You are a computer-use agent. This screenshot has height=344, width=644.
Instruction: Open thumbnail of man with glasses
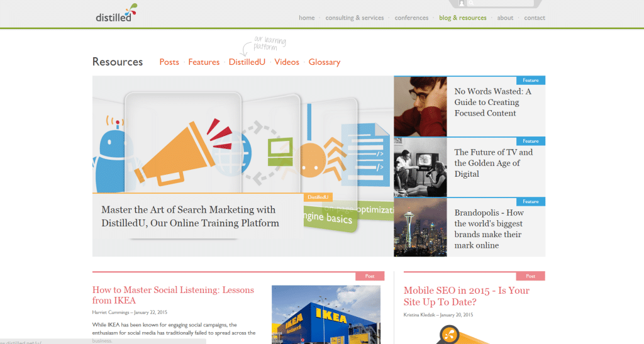click(420, 106)
